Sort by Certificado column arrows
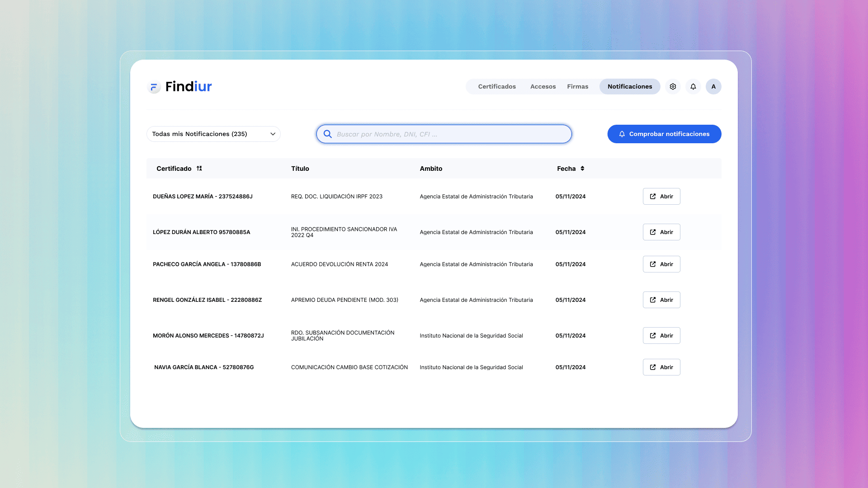 pyautogui.click(x=199, y=169)
